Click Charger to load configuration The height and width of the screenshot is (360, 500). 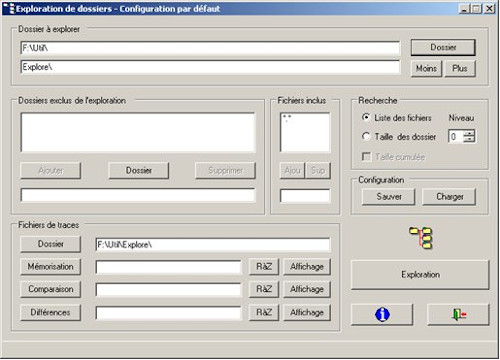pos(449,197)
